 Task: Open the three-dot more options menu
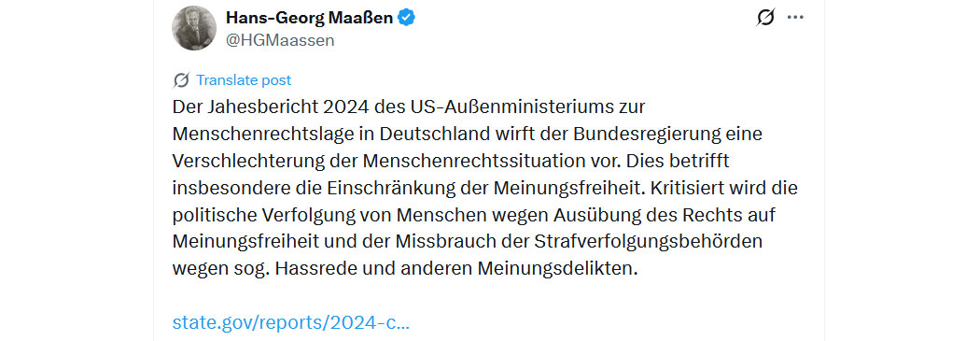795,18
